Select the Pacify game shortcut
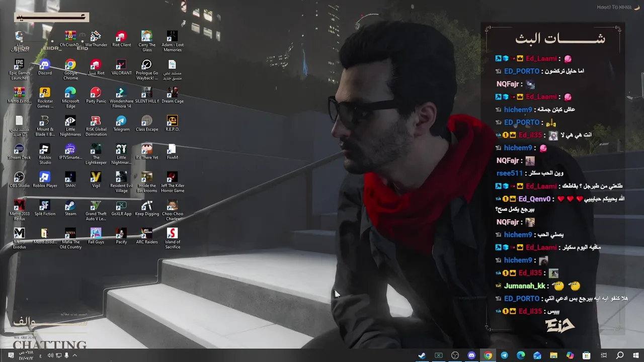Viewport: 644px width, 362px height. [x=121, y=236]
